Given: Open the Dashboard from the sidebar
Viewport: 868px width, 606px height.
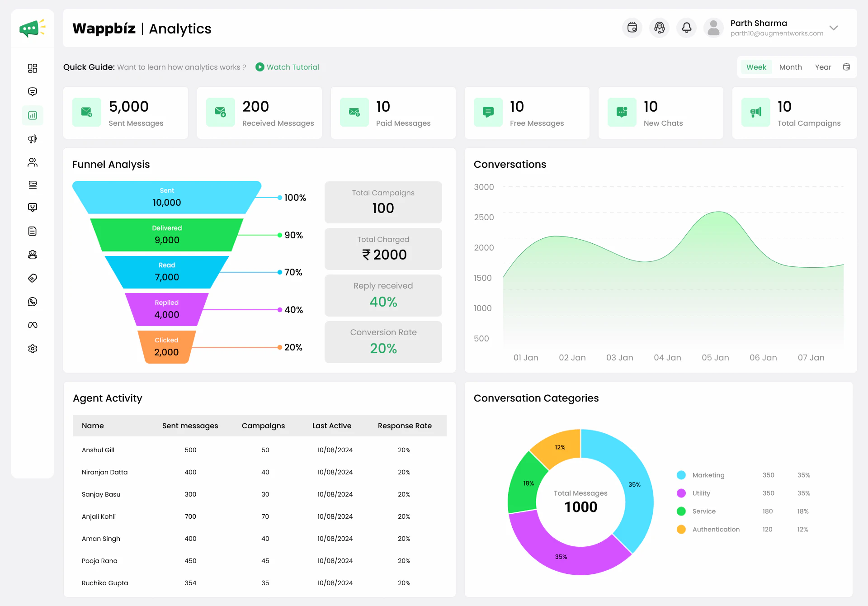Looking at the screenshot, I should (32, 68).
